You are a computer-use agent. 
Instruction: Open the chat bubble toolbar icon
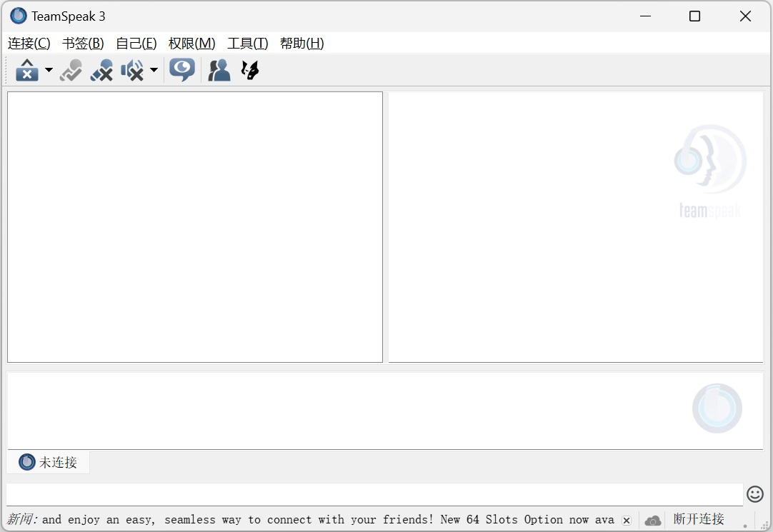(182, 70)
